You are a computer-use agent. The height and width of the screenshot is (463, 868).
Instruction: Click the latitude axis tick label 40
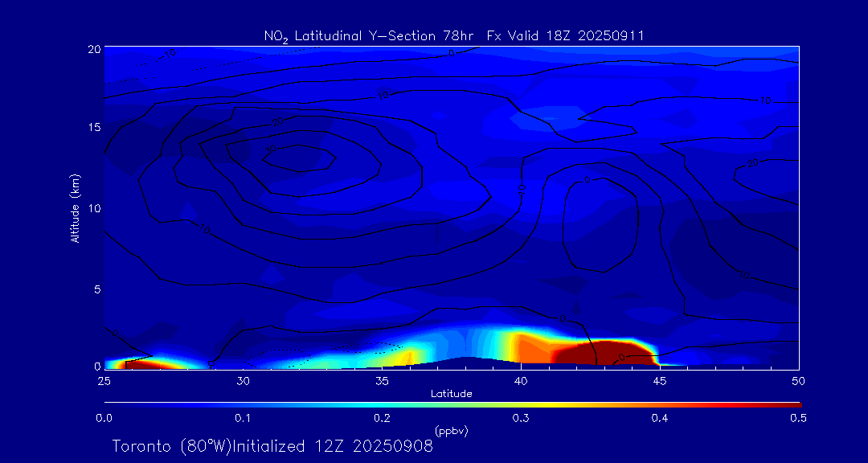[521, 379]
